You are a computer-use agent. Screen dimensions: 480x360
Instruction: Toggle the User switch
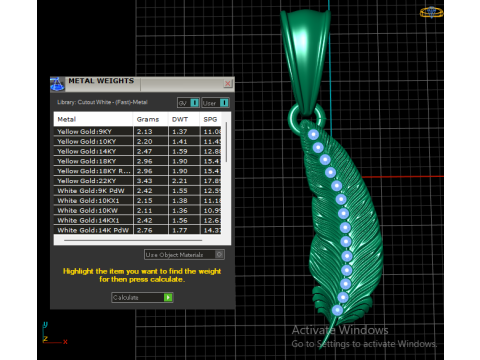tap(215, 103)
